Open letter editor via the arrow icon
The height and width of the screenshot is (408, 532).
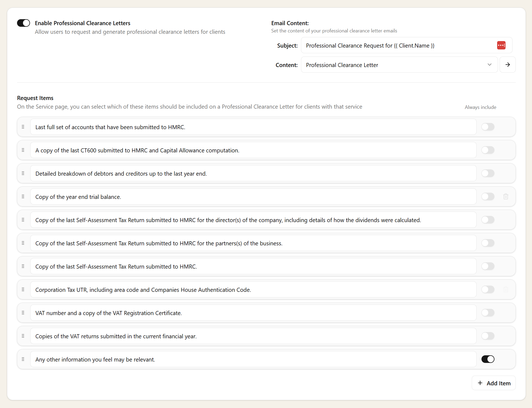point(507,65)
